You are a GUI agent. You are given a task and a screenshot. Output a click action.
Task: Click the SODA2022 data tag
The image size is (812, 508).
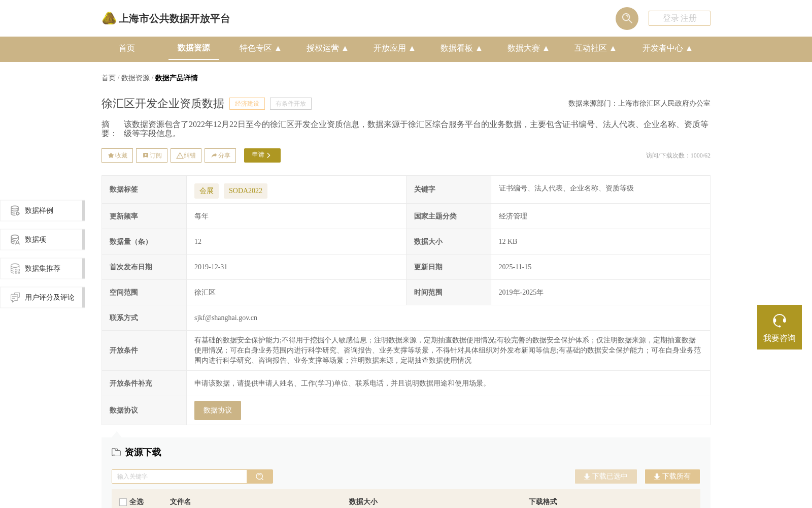pyautogui.click(x=246, y=191)
